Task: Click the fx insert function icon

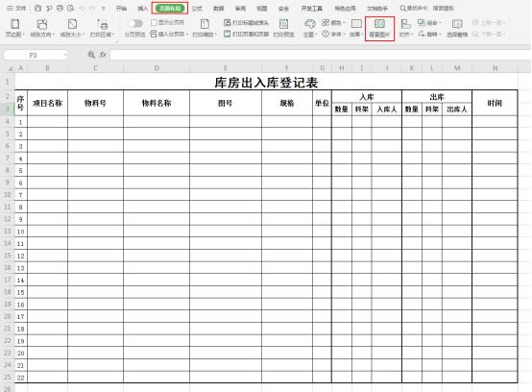Action: tap(103, 55)
